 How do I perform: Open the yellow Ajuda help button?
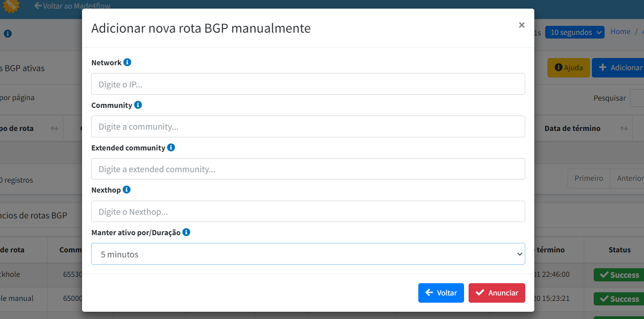pyautogui.click(x=569, y=68)
